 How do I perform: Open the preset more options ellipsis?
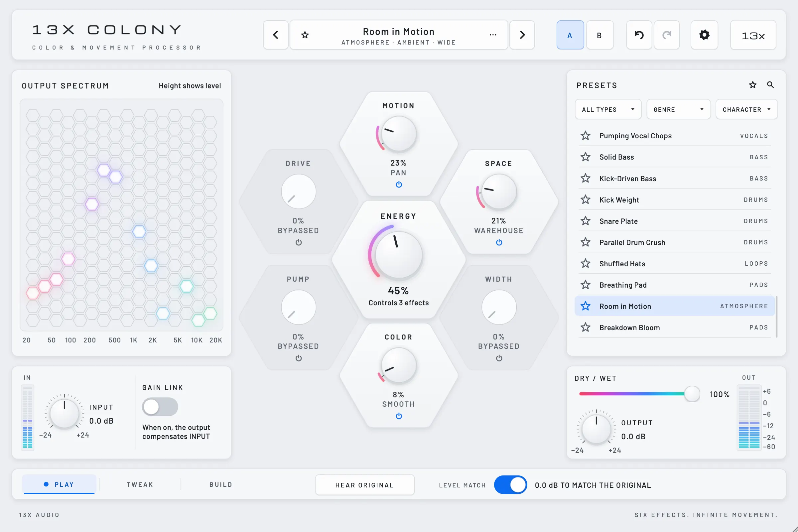pos(493,35)
